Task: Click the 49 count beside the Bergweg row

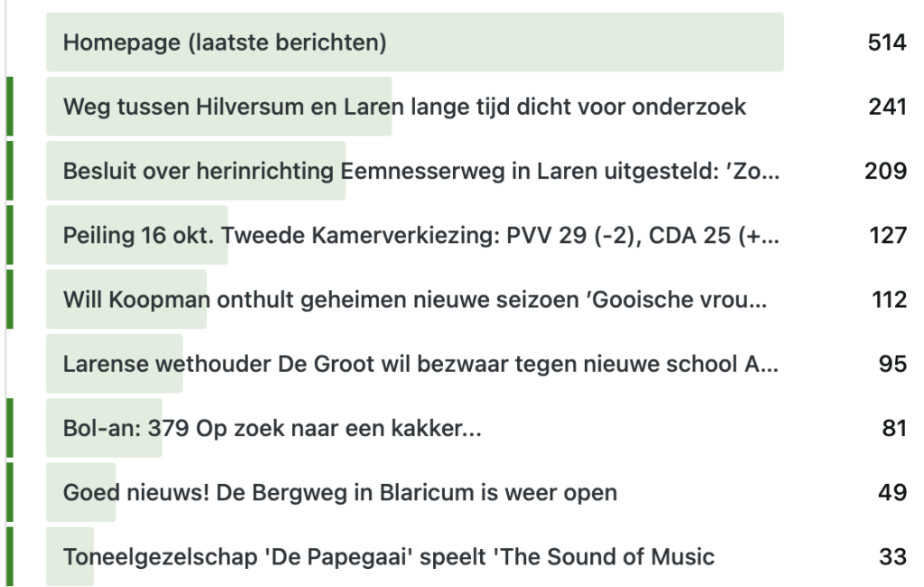Action: (892, 493)
